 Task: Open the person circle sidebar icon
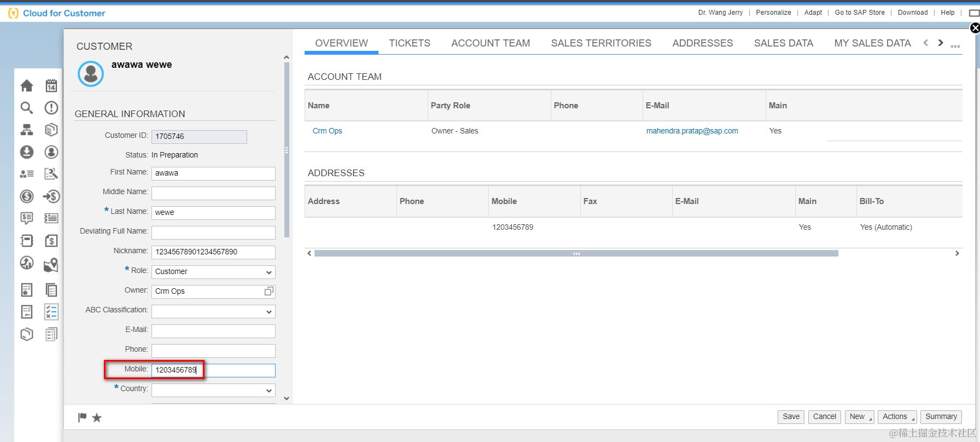[51, 152]
